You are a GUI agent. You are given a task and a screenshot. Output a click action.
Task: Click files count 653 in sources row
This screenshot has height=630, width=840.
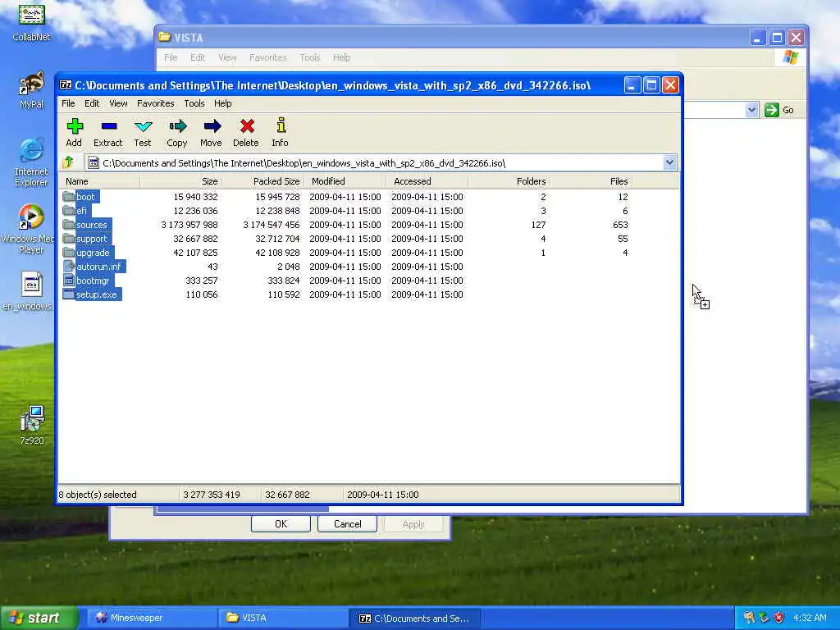[620, 225]
